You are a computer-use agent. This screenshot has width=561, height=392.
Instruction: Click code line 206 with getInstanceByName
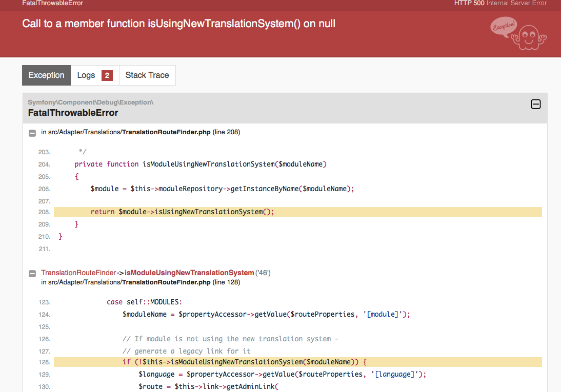222,189
